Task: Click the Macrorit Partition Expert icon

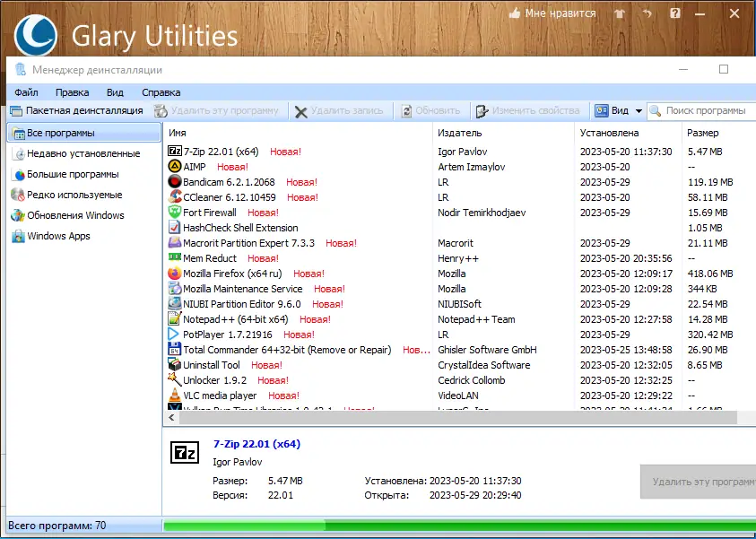Action: (x=175, y=243)
